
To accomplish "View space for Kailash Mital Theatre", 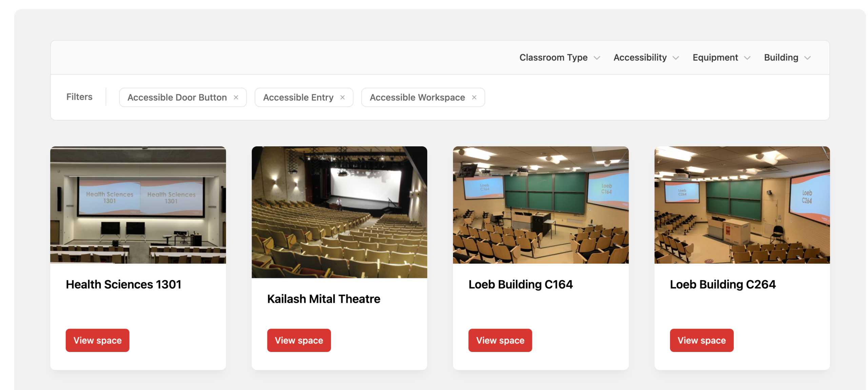I will 299,340.
